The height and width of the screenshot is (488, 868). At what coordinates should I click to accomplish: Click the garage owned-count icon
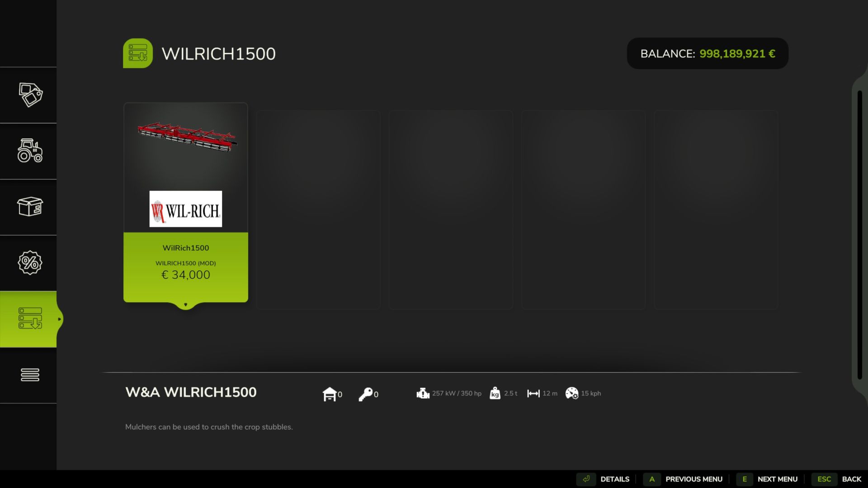click(x=330, y=394)
